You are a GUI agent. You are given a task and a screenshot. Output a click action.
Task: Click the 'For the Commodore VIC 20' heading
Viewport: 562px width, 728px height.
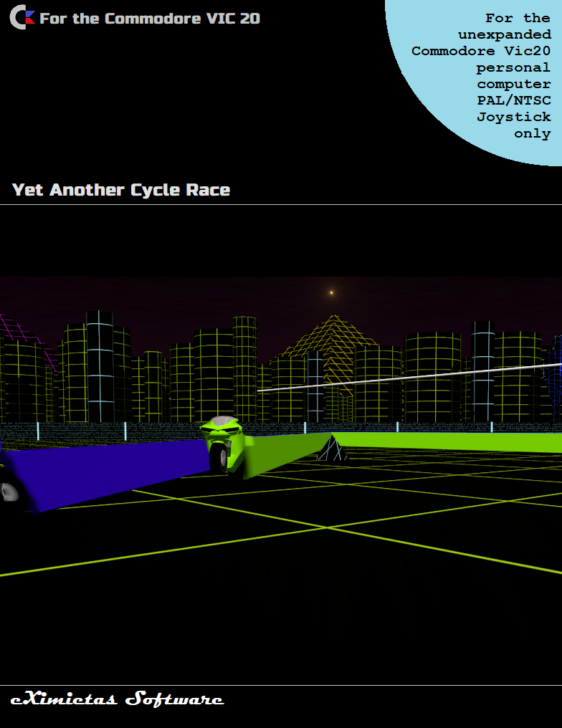[x=150, y=19]
